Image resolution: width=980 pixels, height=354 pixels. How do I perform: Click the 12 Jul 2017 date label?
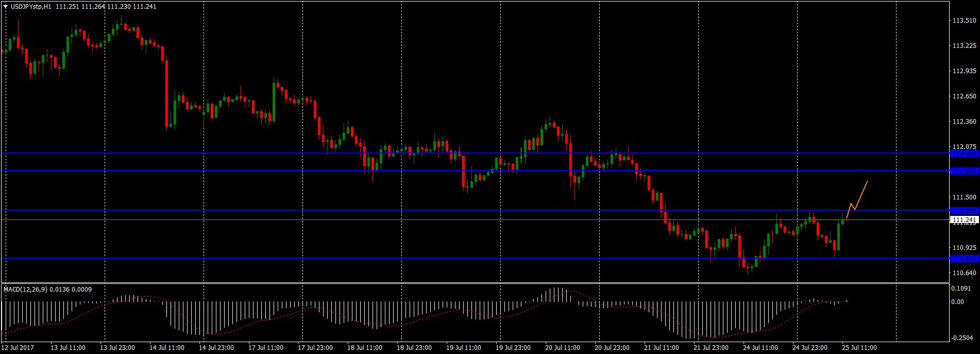click(18, 348)
